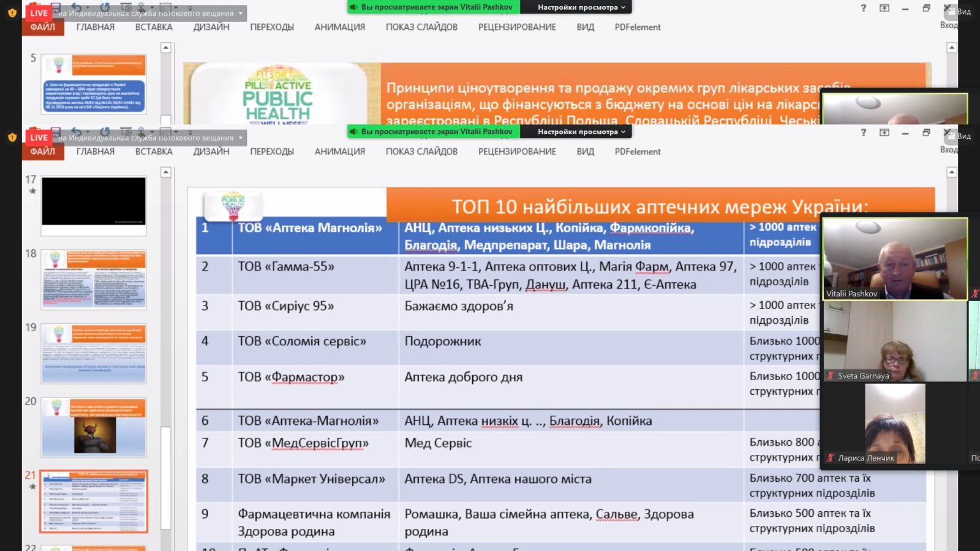This screenshot has height=551, width=980.
Task: Open the ФАЙЛ tab in the upper window
Action: (43, 27)
